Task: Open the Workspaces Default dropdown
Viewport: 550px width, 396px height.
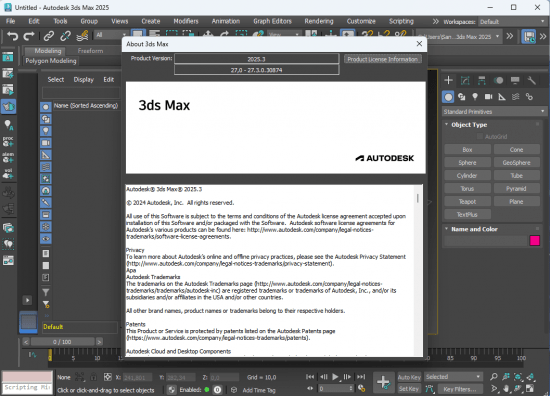Action: 512,22
